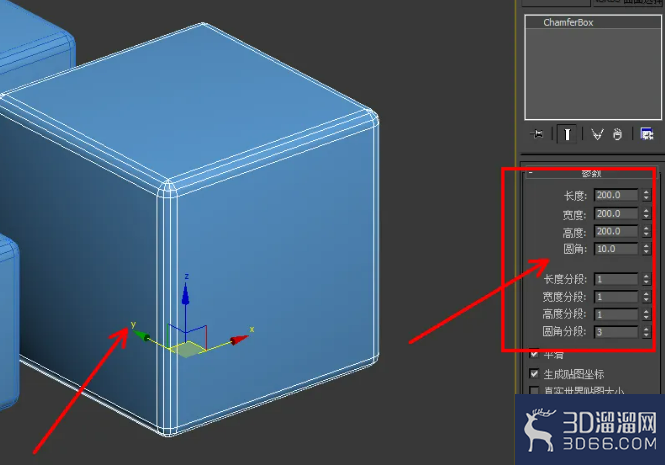Select ChamferBox in the modifier stack
Screen dimensions: 665x465
[568, 22]
